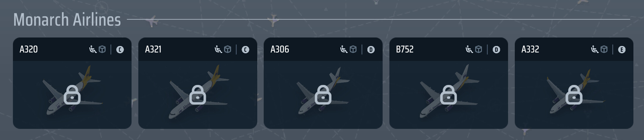Click the passenger seat icon on A320 card
This screenshot has width=644, height=140.
pos(93,49)
